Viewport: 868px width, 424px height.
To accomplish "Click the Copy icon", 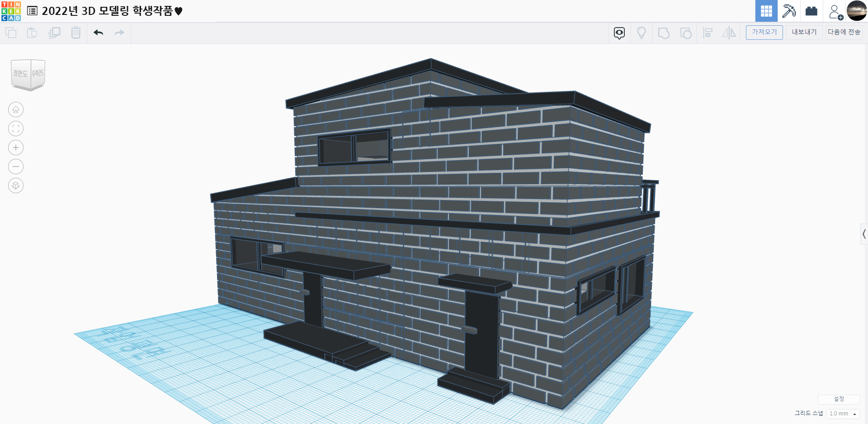I will [x=11, y=33].
